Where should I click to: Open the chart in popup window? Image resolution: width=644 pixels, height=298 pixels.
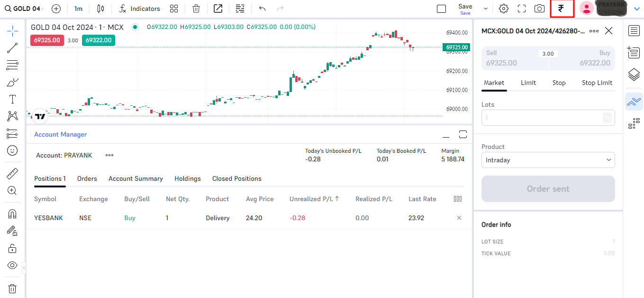click(x=218, y=9)
